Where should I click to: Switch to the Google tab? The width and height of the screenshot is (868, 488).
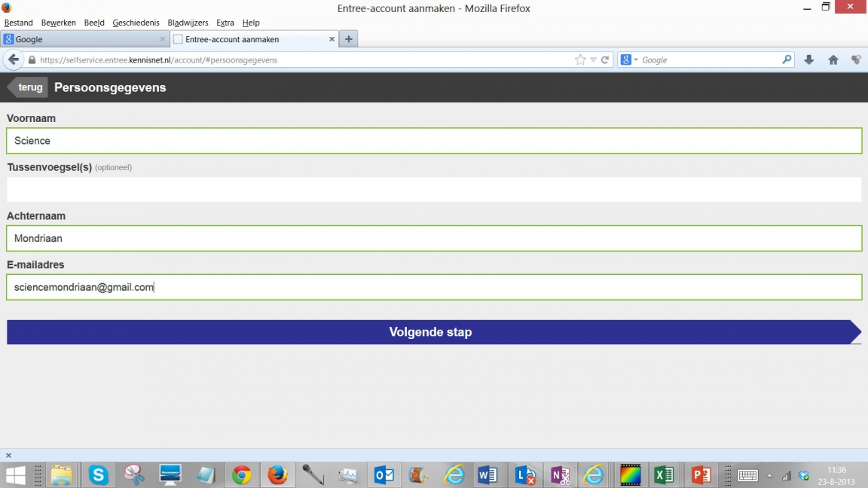(83, 39)
